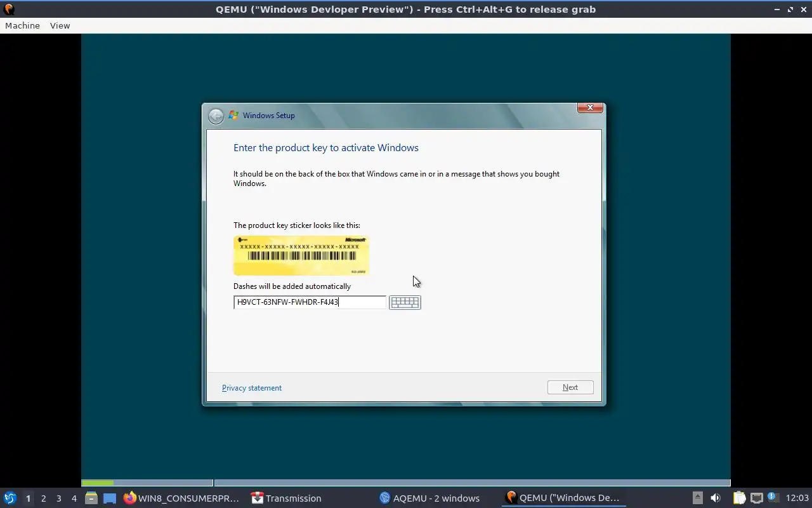The width and height of the screenshot is (812, 508).
Task: Click the QEMU flame icon in title bar
Action: 8,10
